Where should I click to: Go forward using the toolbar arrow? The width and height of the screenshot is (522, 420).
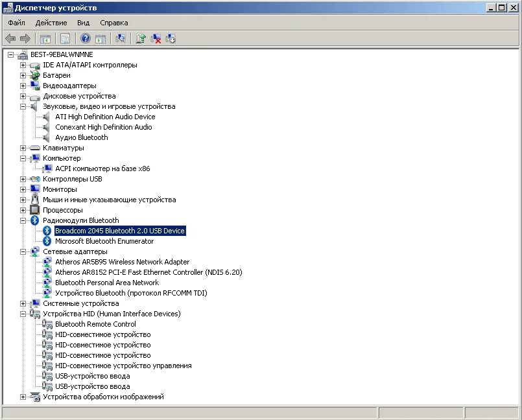click(x=25, y=39)
